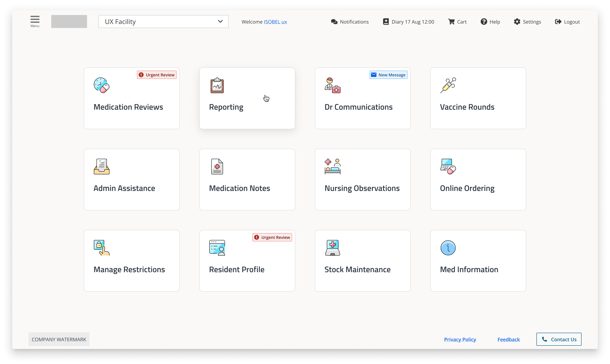Open Settings from the top bar
Screen dimensions: 610x364
[x=527, y=22]
